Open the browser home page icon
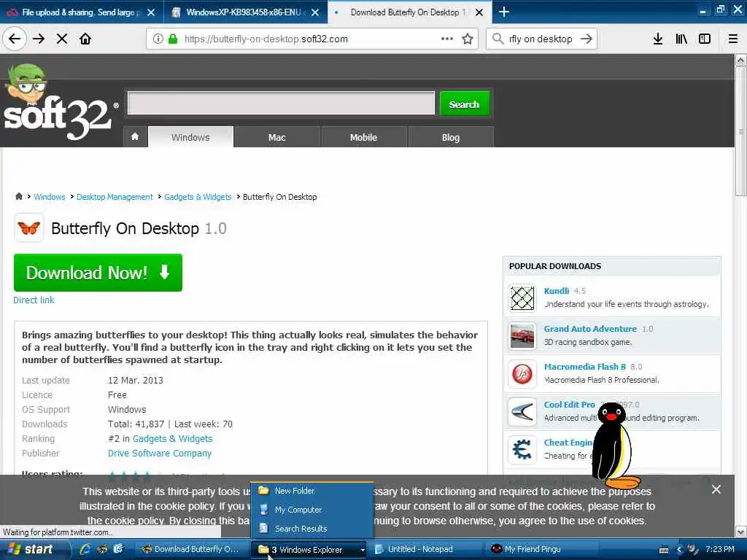The width and height of the screenshot is (747, 560). click(85, 39)
